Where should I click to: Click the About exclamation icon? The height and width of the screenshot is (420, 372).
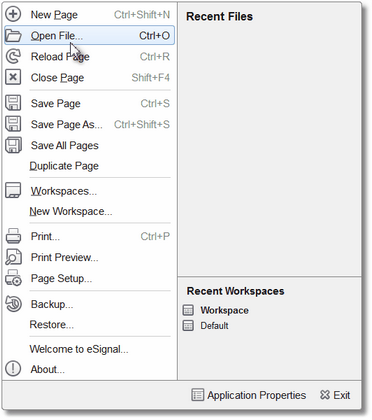coord(13,369)
